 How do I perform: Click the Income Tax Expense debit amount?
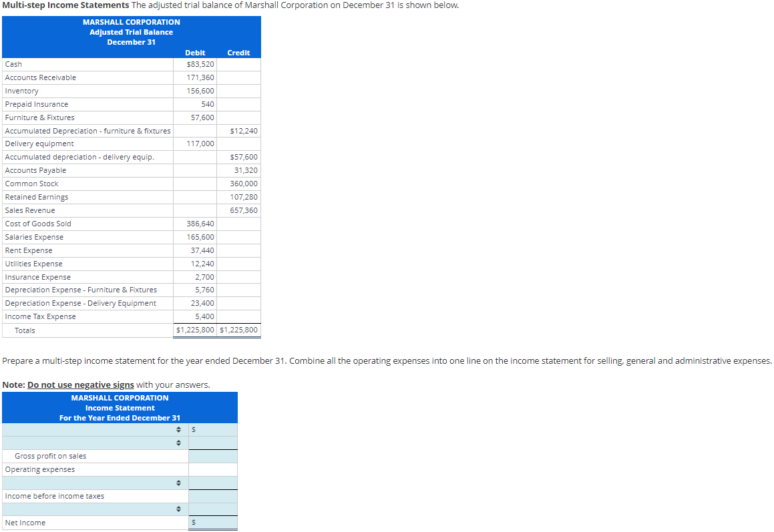205,316
